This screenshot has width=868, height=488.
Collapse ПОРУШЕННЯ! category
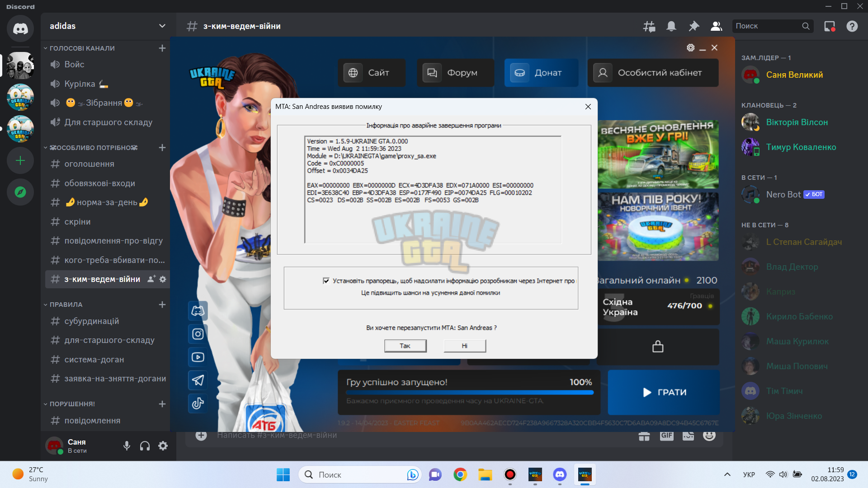pyautogui.click(x=69, y=404)
